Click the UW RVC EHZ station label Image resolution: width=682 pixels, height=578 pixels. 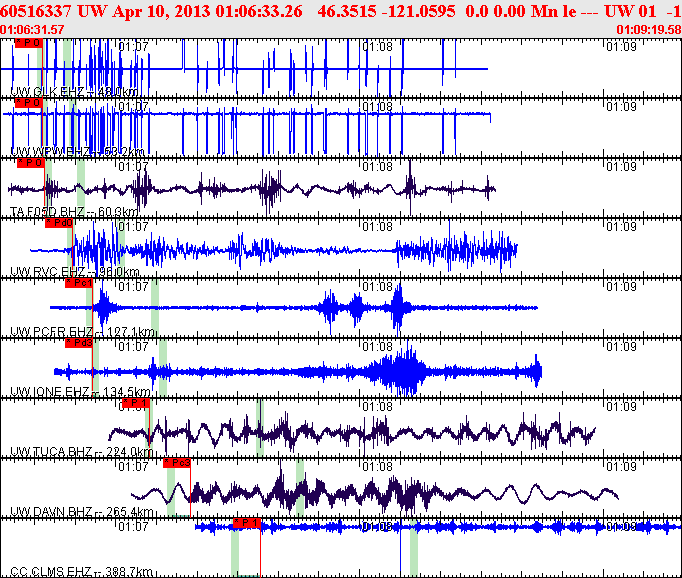(74, 272)
